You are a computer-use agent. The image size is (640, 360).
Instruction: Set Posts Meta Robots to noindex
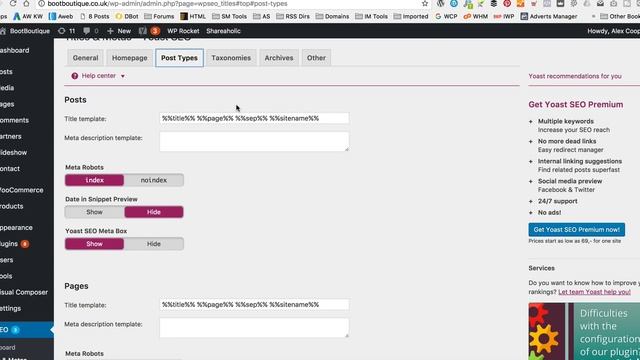point(154,180)
